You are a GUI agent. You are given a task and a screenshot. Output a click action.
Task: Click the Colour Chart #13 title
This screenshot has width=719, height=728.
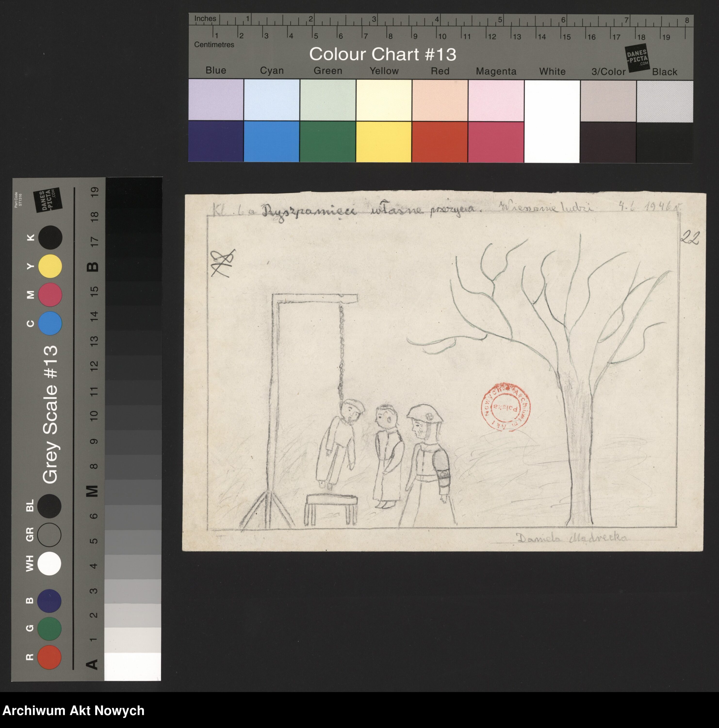coord(383,54)
